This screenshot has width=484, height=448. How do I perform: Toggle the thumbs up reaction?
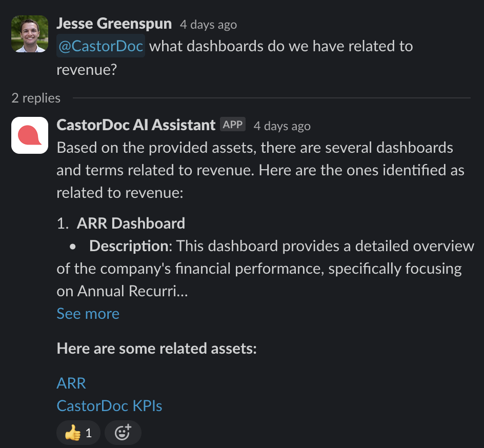(78, 433)
